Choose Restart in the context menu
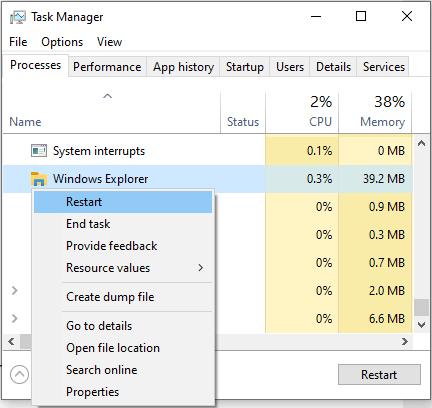 (123, 202)
